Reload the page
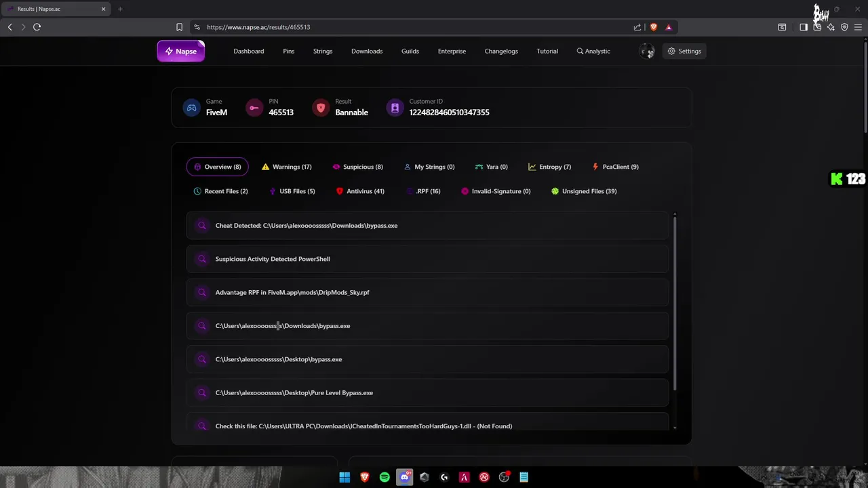 pos(37,27)
